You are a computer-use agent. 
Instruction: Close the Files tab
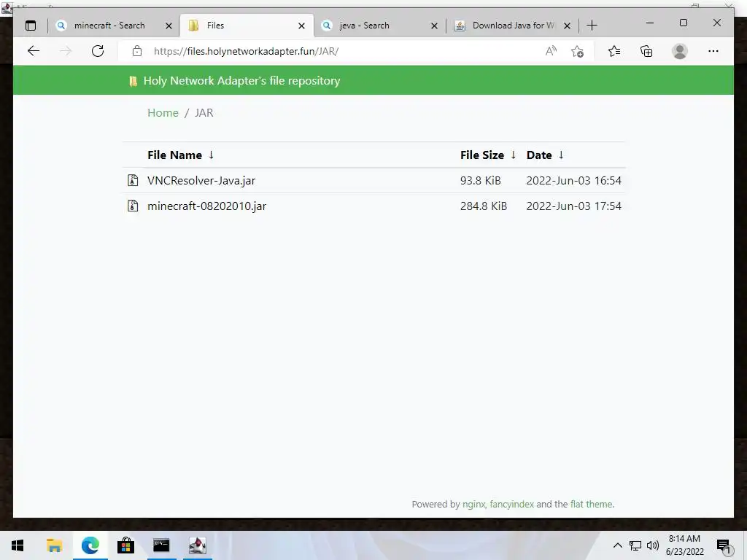pyautogui.click(x=301, y=26)
